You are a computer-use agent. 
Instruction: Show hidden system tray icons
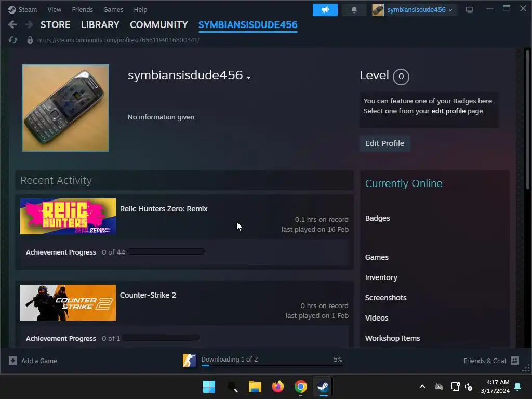pyautogui.click(x=422, y=387)
